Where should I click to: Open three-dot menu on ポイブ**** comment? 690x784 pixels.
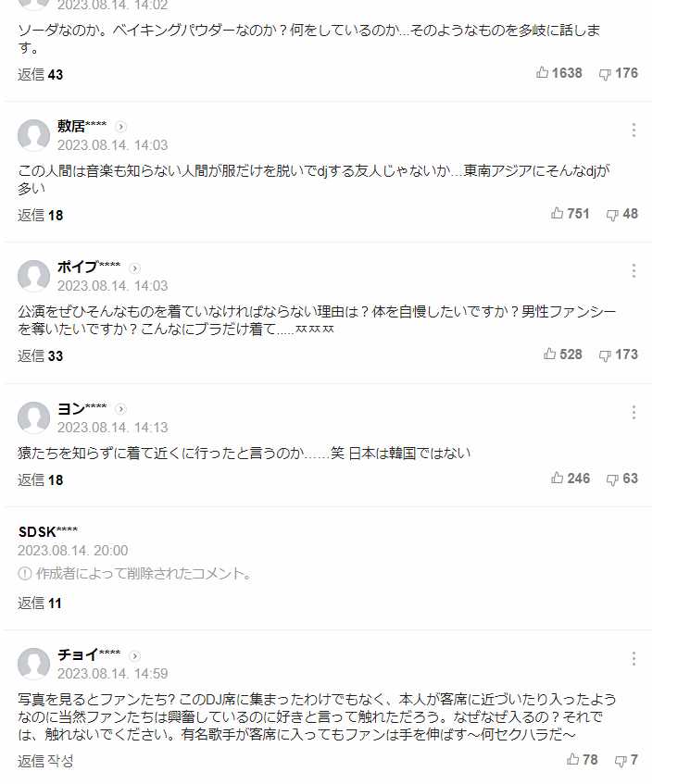[634, 270]
